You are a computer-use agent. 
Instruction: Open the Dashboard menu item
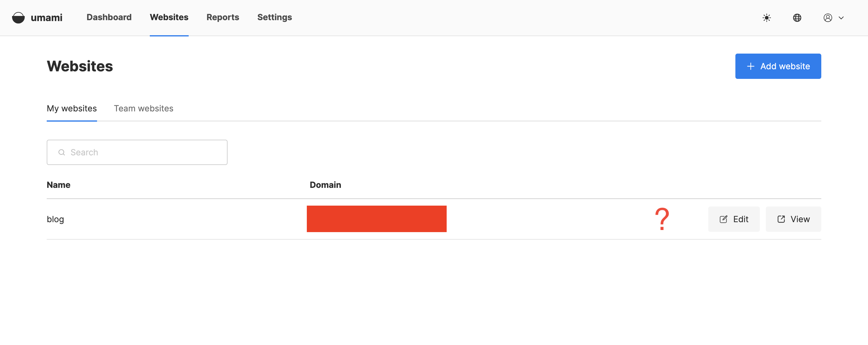[109, 17]
